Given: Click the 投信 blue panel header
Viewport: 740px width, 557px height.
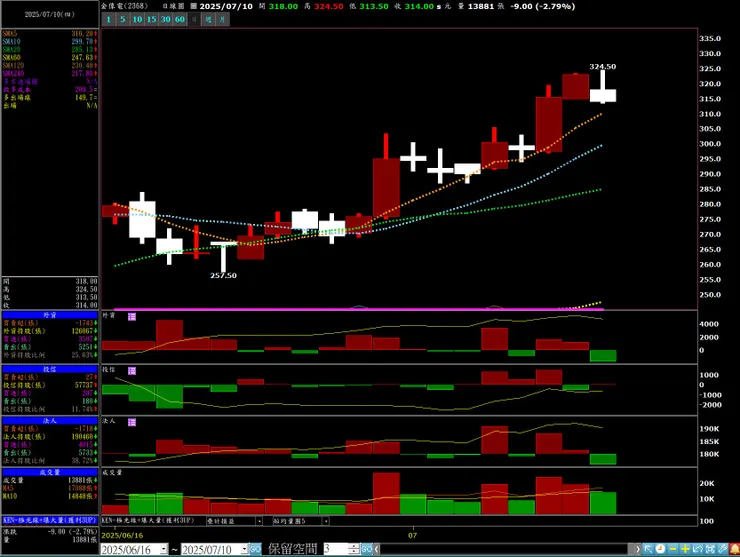Looking at the screenshot, I should coord(50,369).
